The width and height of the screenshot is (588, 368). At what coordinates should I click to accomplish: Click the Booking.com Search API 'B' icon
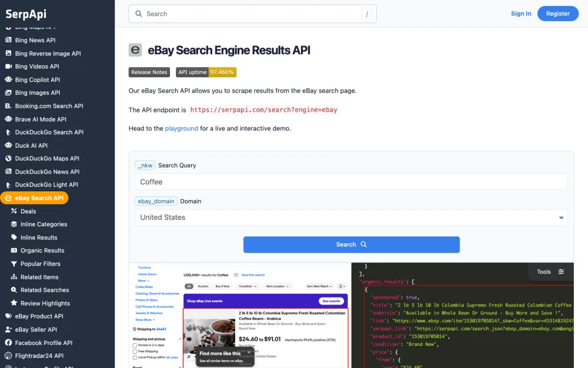coord(8,106)
